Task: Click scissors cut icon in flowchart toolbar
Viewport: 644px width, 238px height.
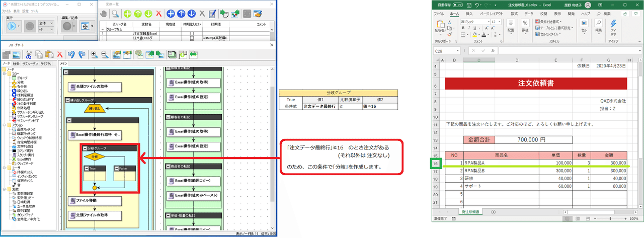Action: pos(29,54)
